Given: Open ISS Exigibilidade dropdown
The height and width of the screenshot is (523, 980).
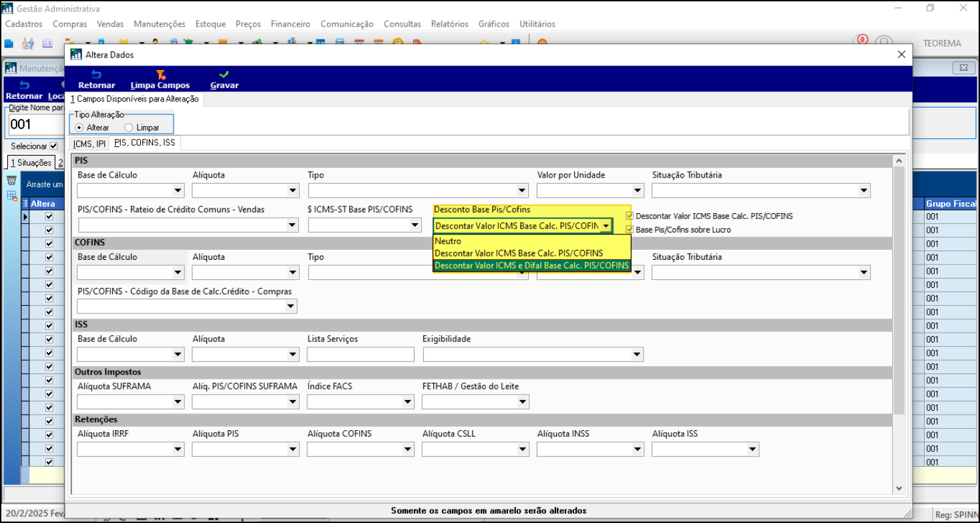Looking at the screenshot, I should (x=637, y=355).
